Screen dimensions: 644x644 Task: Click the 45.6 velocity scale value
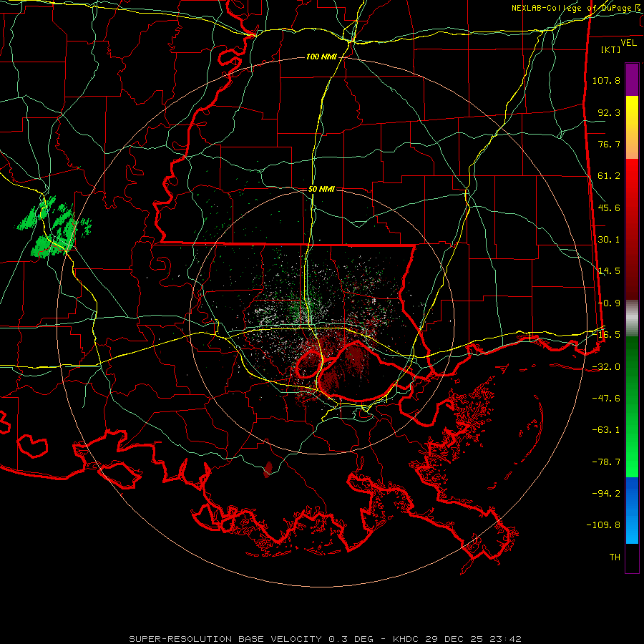pos(609,208)
